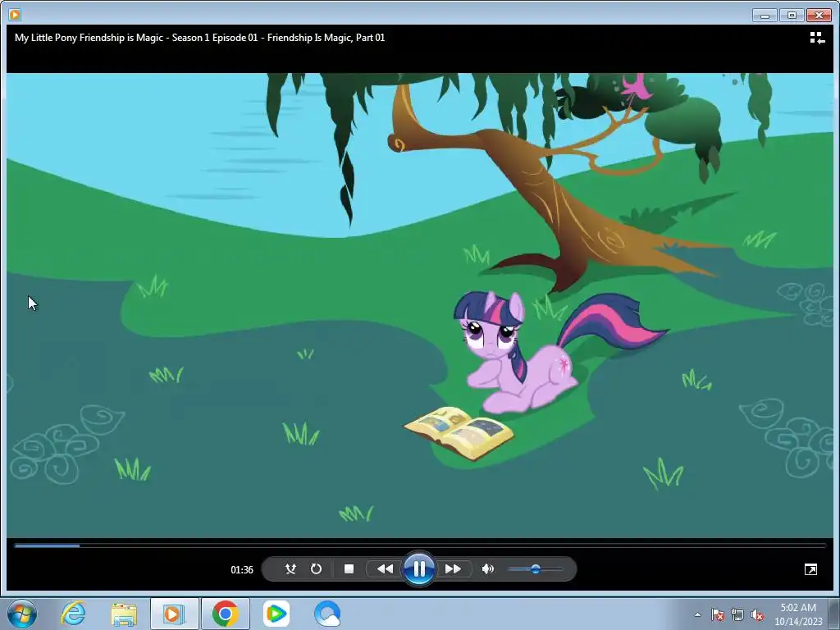Screen dimensions: 840x630
Task: Click Windows Media Player taskbar button
Action: pos(174,614)
